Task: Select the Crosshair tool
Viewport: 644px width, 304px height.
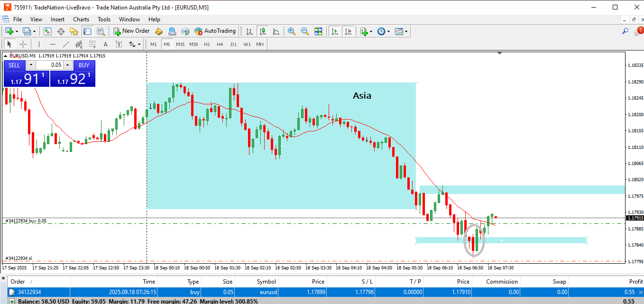Action: click(x=23, y=44)
